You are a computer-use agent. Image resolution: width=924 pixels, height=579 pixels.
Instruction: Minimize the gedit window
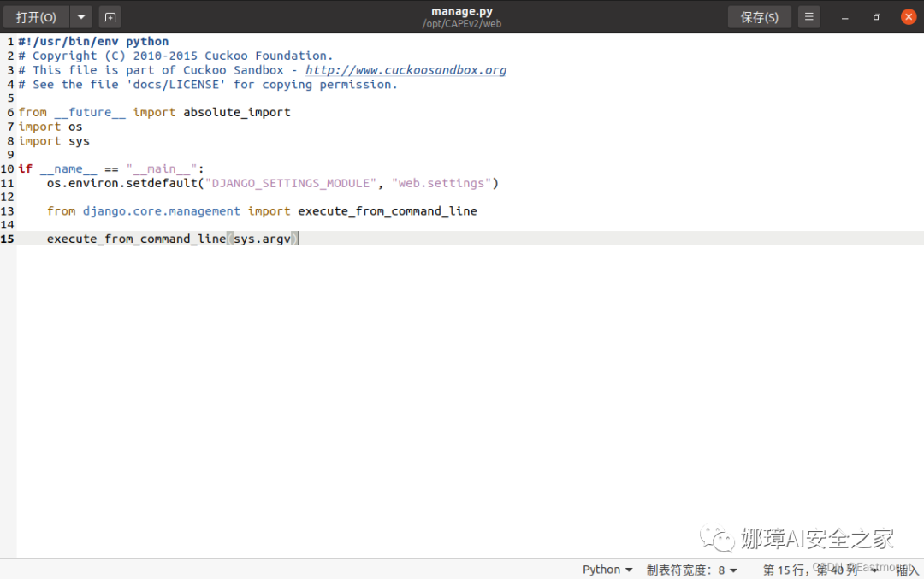tap(844, 18)
